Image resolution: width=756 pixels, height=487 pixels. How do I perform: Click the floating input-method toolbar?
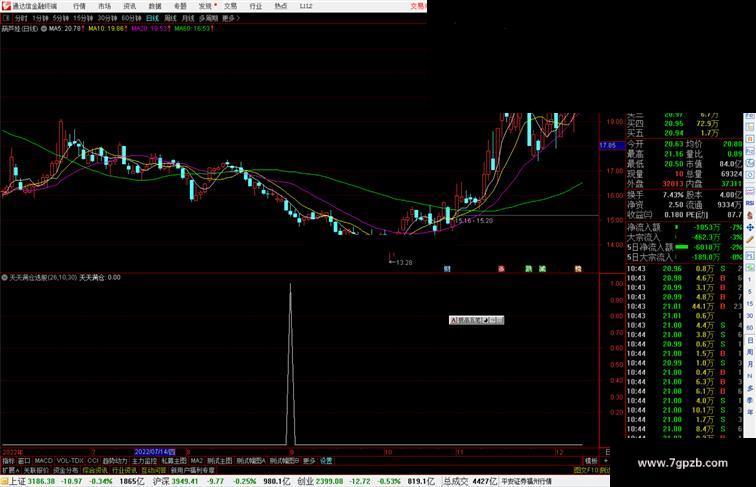(476, 320)
